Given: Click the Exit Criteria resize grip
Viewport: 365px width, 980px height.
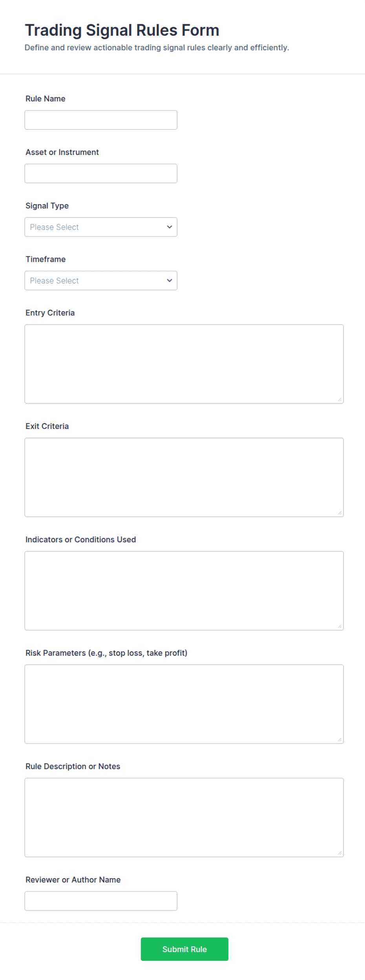Looking at the screenshot, I should [x=339, y=513].
